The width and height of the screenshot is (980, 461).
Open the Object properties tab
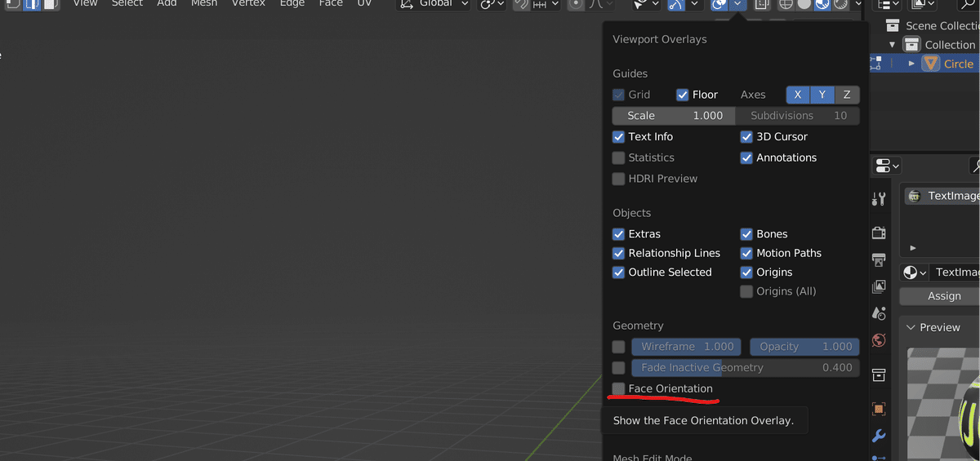[879, 408]
